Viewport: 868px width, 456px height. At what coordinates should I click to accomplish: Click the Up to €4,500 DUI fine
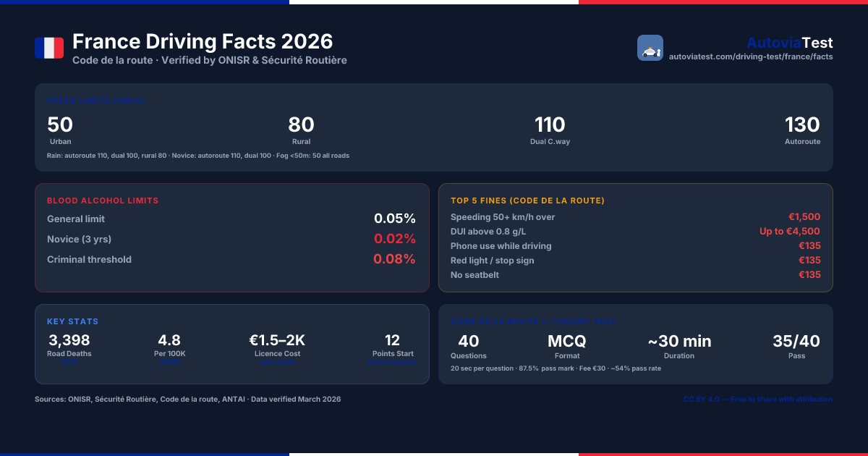[x=790, y=232]
